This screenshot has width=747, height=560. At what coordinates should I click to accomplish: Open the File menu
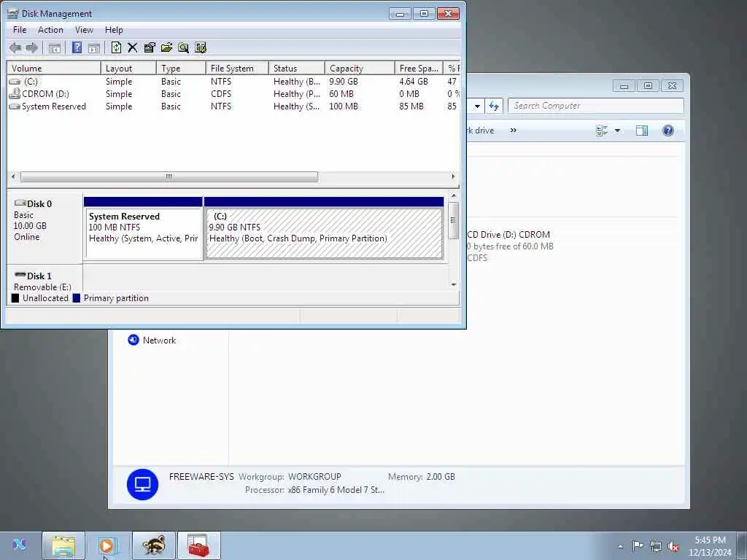(20, 29)
